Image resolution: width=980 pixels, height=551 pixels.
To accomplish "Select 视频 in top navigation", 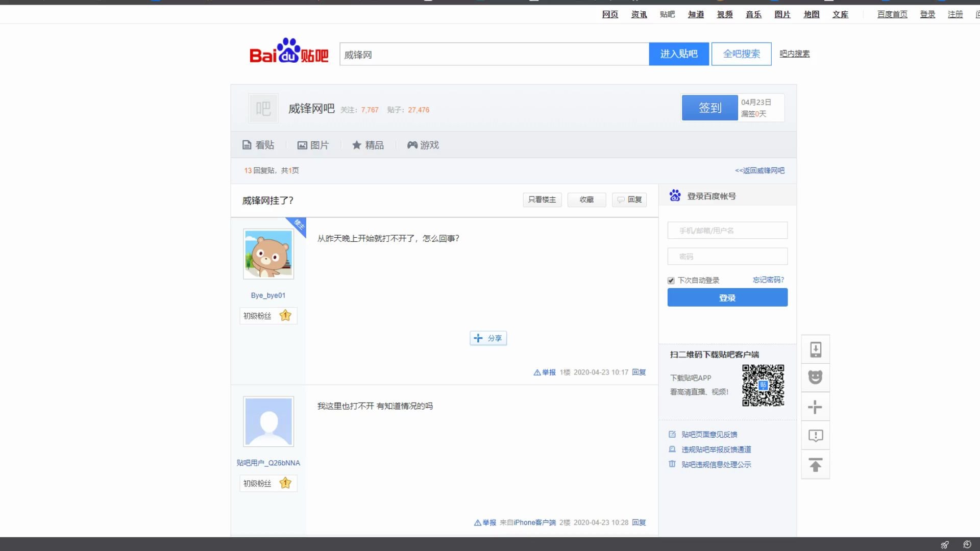I will point(725,14).
